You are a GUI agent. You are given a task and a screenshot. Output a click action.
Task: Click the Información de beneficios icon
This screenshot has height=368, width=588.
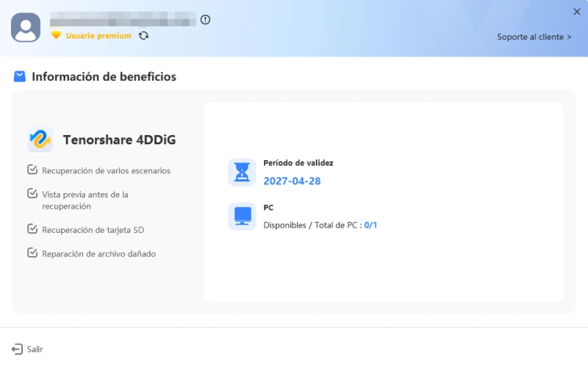click(x=20, y=76)
